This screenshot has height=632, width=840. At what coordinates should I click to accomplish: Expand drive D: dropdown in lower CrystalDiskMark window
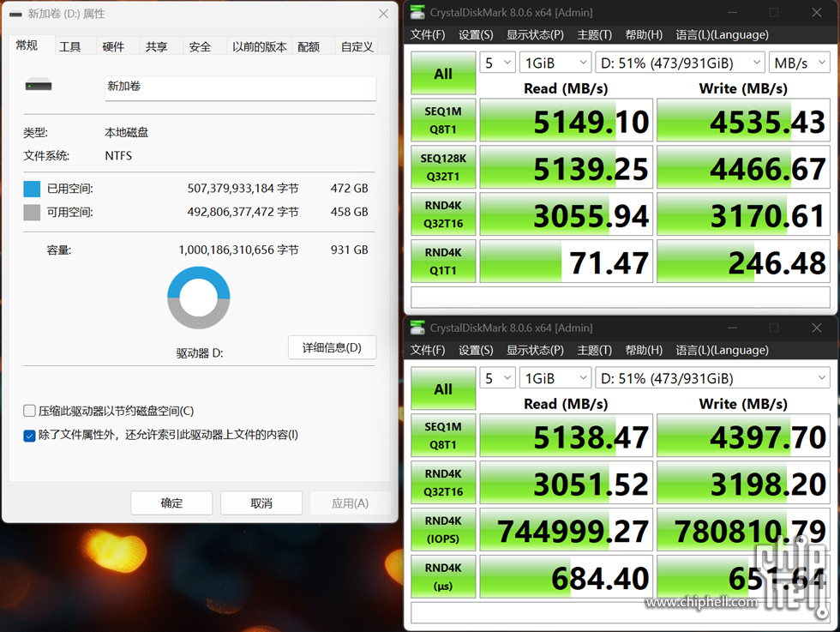pyautogui.click(x=713, y=378)
